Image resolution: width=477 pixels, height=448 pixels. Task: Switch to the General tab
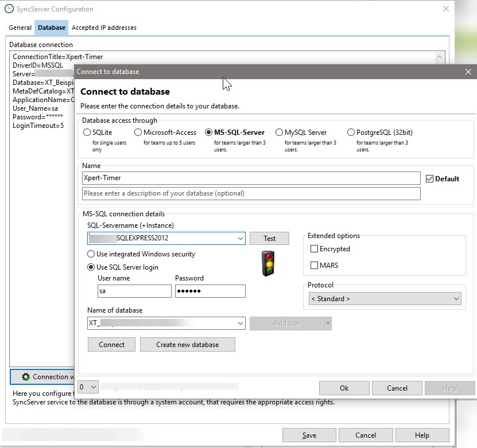tap(20, 28)
